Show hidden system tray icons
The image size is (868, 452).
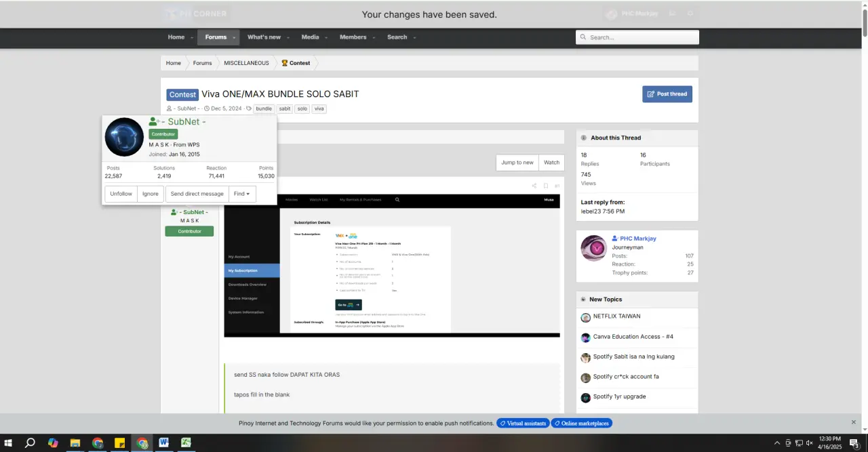(777, 443)
